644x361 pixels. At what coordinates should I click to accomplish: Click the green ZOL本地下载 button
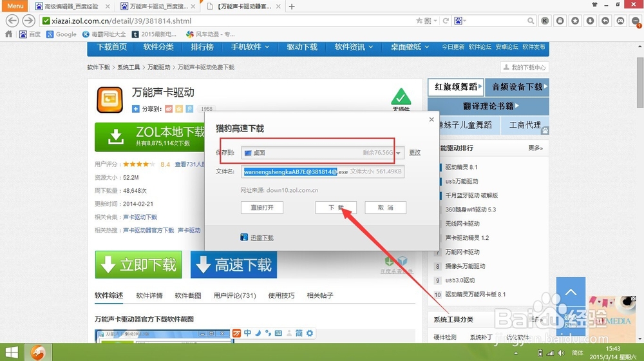pos(150,137)
